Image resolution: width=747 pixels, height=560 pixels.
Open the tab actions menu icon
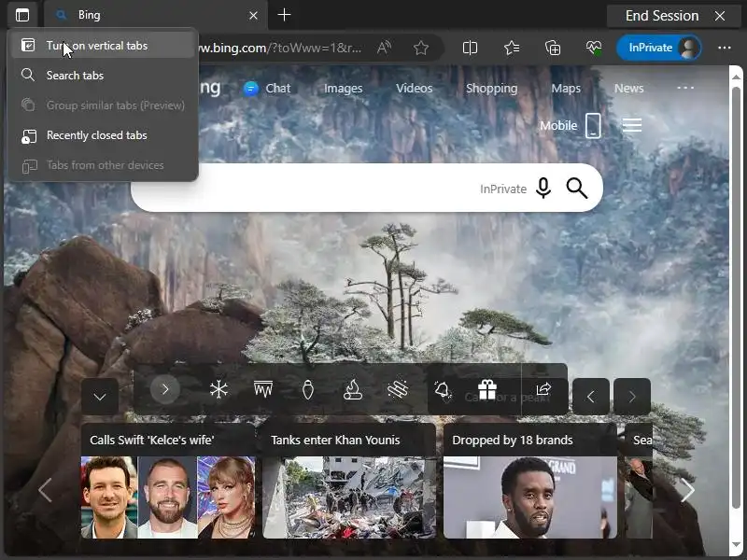click(x=21, y=15)
